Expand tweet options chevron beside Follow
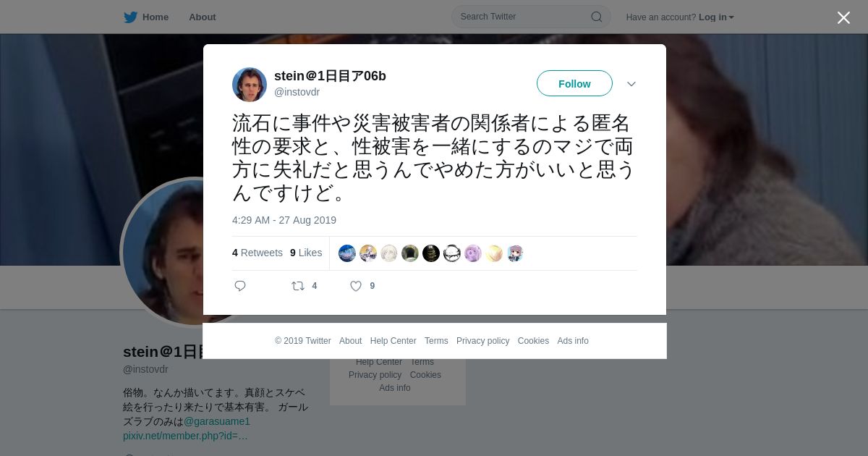868x456 pixels. tap(631, 84)
